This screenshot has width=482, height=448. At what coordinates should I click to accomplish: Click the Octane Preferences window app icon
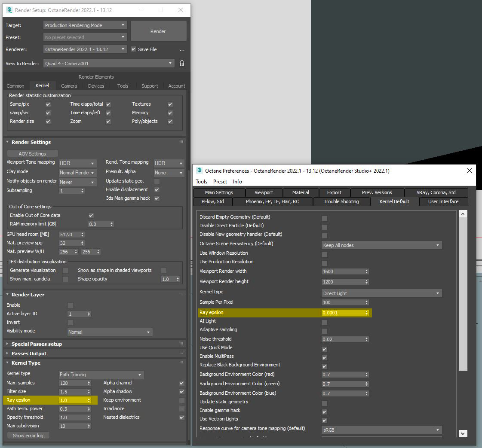(x=199, y=171)
